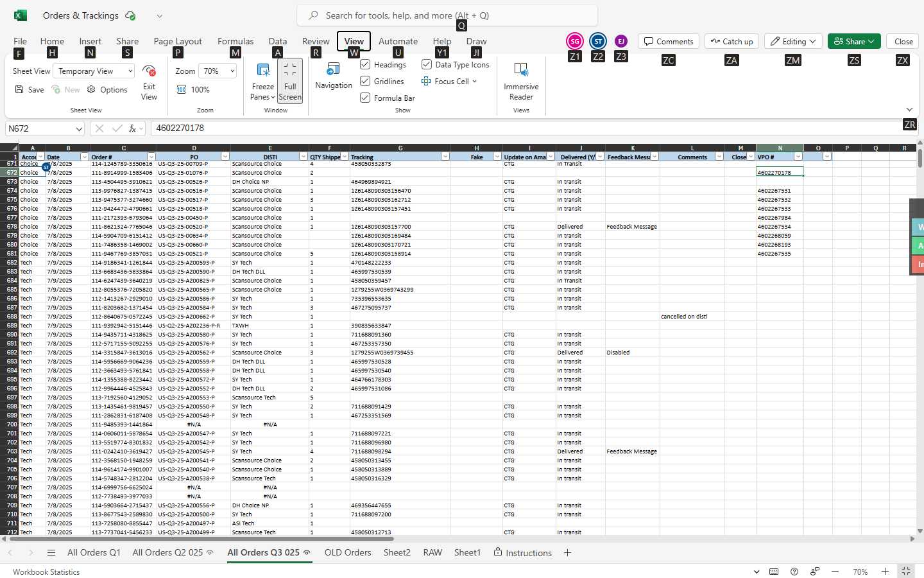Select VPO cell 4602267984

coord(780,217)
